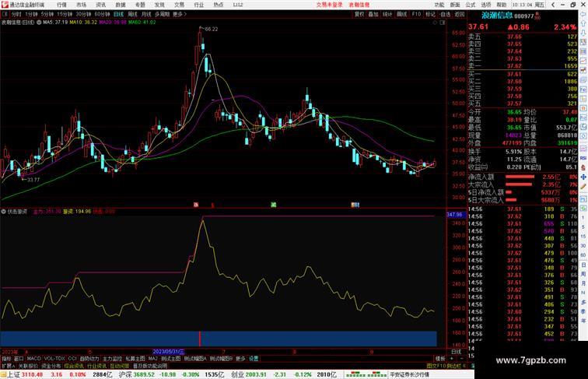The width and height of the screenshot is (588, 379).
Task: Select the 月线 monthly period
Action: point(146,14)
